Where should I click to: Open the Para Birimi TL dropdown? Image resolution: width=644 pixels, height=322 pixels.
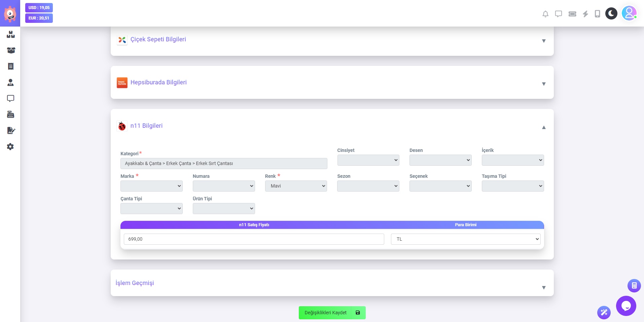tap(465, 239)
